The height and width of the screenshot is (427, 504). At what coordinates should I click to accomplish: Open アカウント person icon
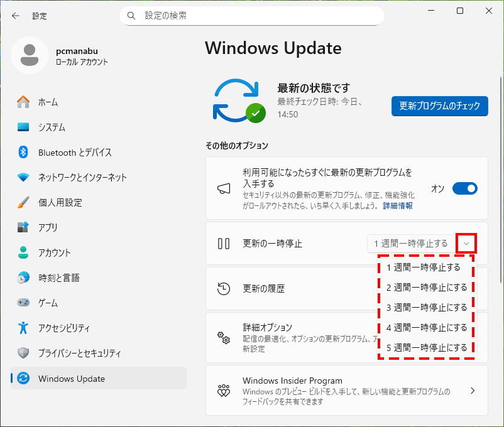tap(23, 253)
